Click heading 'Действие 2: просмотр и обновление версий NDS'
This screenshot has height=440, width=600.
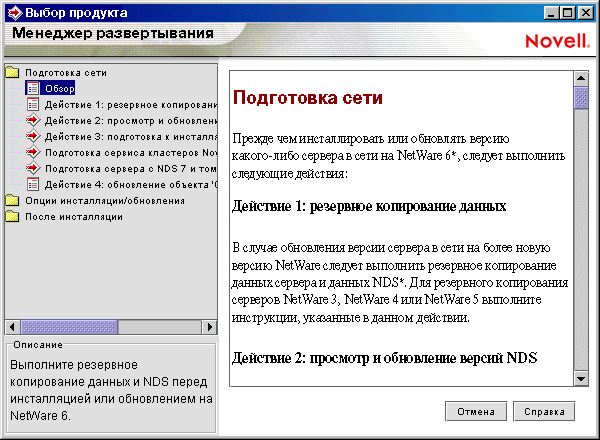click(x=385, y=358)
